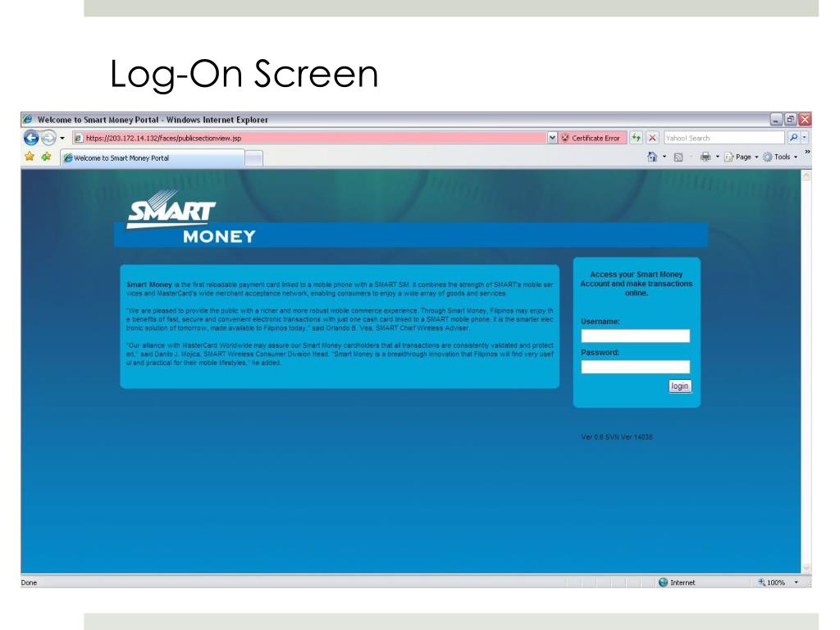Click the 'Ver 0.6 SVN Ver 14038' text
Screen dimensions: 840x630
[617, 437]
